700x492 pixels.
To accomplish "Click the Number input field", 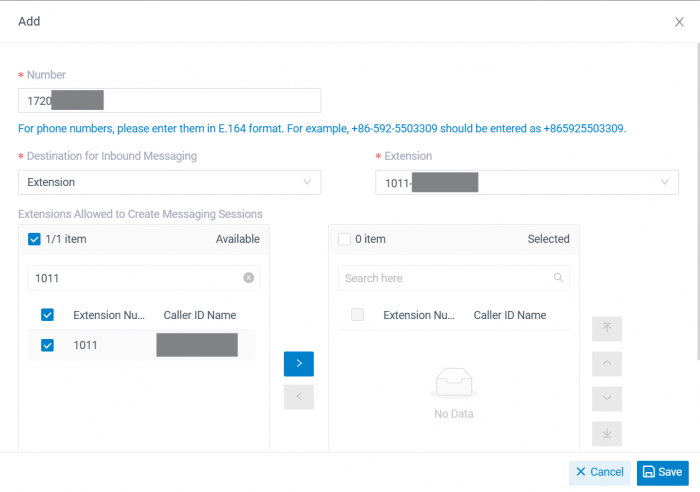I will tap(169, 100).
